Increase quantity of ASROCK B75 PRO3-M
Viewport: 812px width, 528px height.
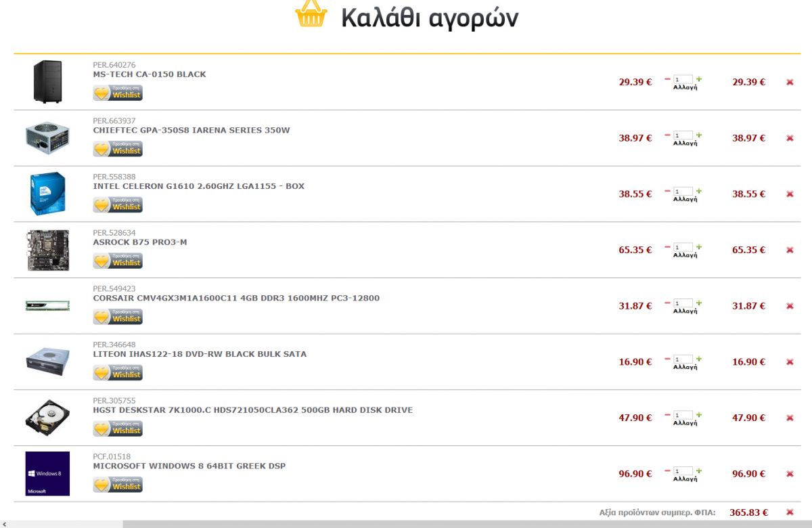point(699,247)
